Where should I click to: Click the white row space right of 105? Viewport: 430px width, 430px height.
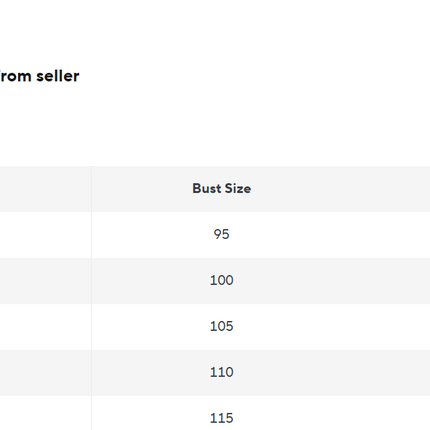[x=332, y=327]
